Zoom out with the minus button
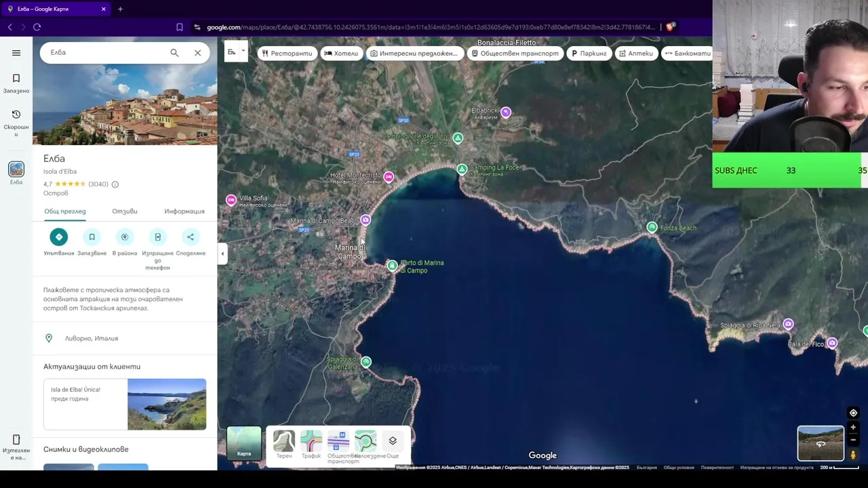This screenshot has height=488, width=868. (853, 440)
